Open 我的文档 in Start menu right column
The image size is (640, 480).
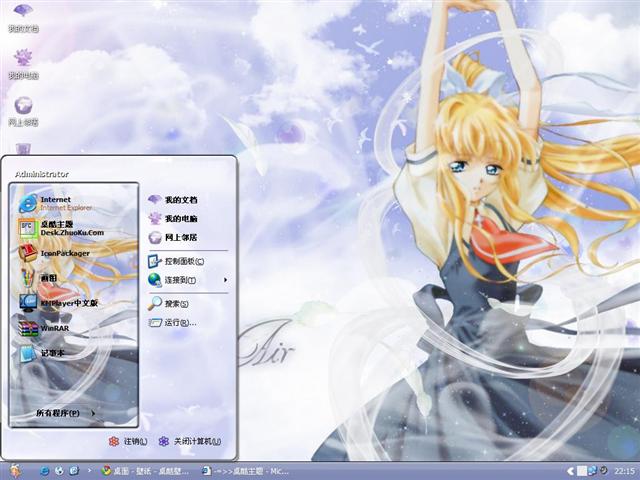pos(173,200)
